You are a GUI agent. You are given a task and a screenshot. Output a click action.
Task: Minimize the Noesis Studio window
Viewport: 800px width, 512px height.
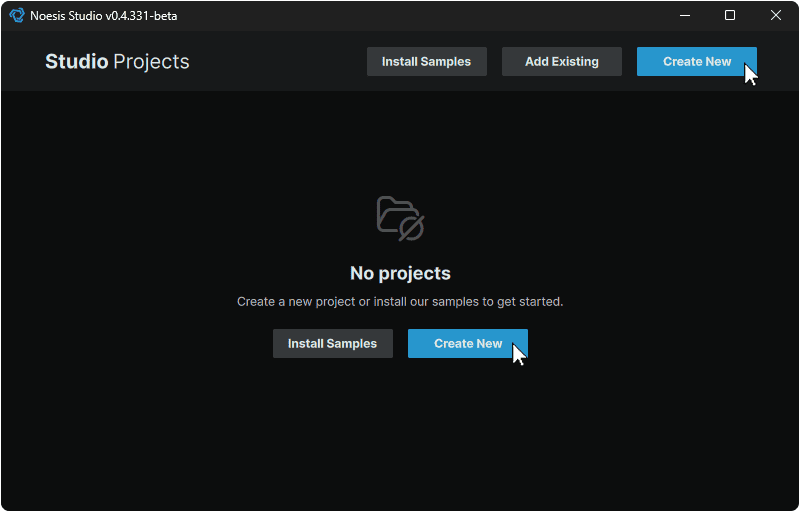[x=685, y=15]
